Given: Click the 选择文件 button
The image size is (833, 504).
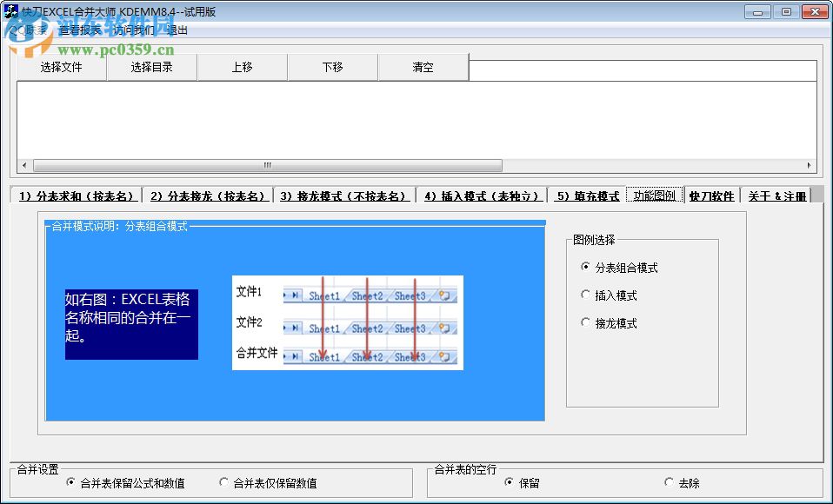Looking at the screenshot, I should click(61, 67).
